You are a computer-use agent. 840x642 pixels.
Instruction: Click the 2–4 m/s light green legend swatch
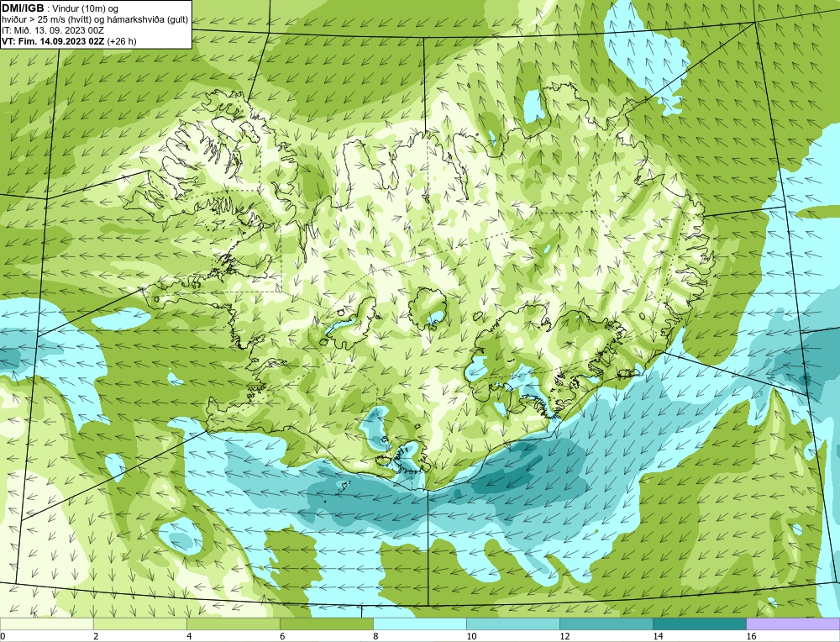coord(139,624)
